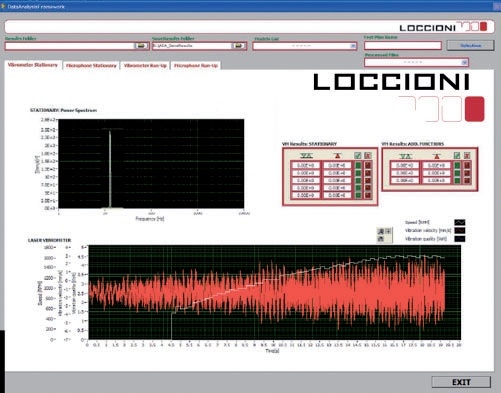Click the red fail header icon in ADDL FUNCTIONS panel
The image size is (501, 393).
point(467,156)
